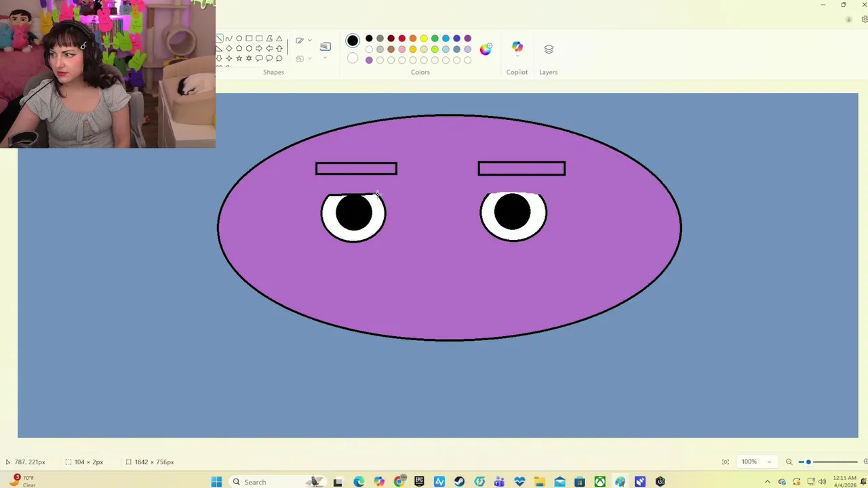Screen dimensions: 868x488
Task: Select the Five-point star shape
Action: tap(239, 58)
